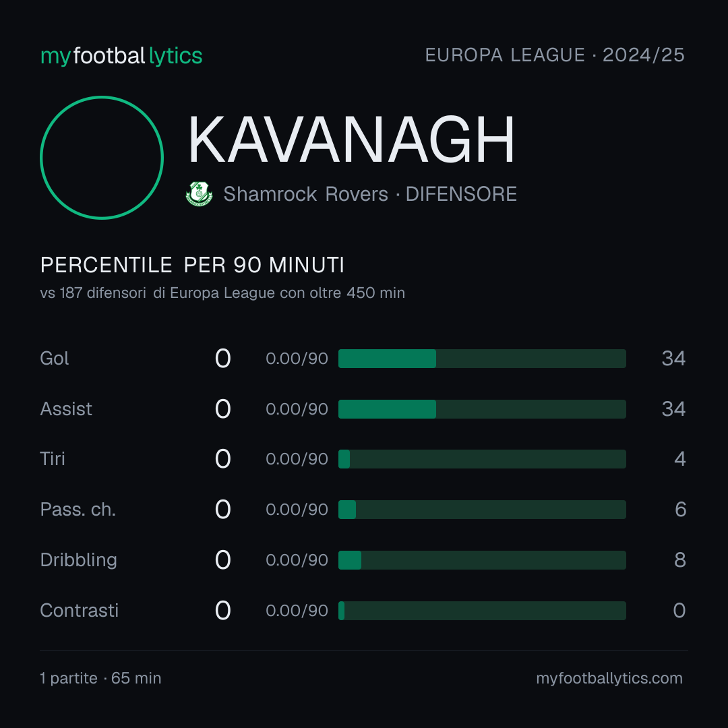Click the Contrasti stat label
Image resolution: width=728 pixels, height=728 pixels.
tap(80, 611)
